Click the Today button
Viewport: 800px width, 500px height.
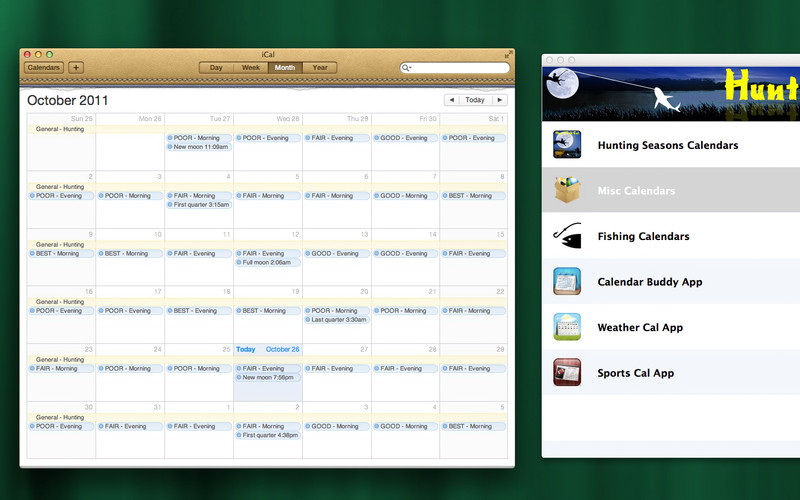[x=475, y=100]
